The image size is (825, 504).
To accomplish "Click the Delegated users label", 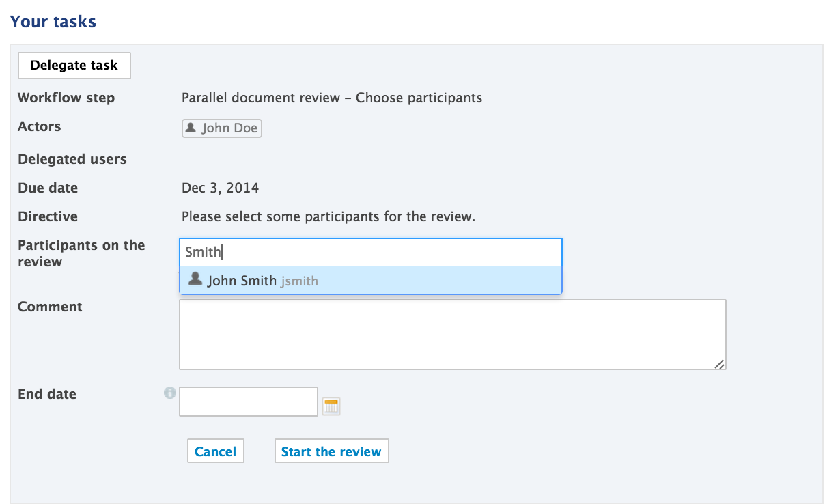I will click(x=72, y=159).
